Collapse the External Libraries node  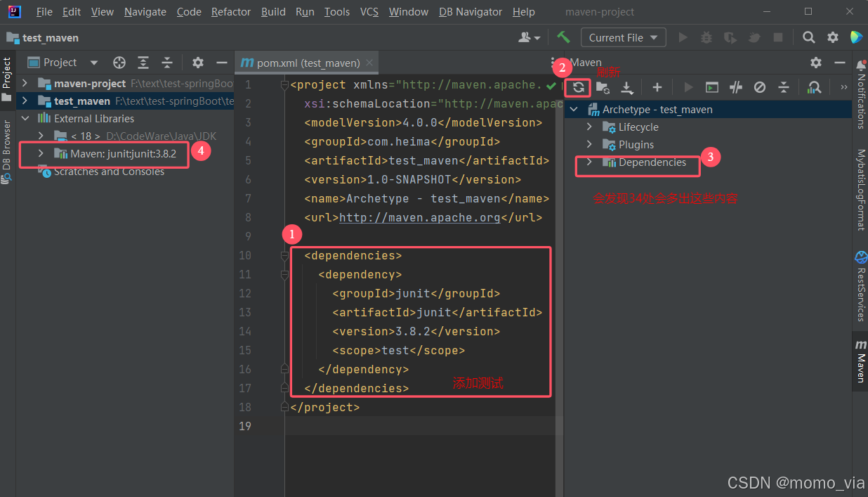tap(25, 118)
